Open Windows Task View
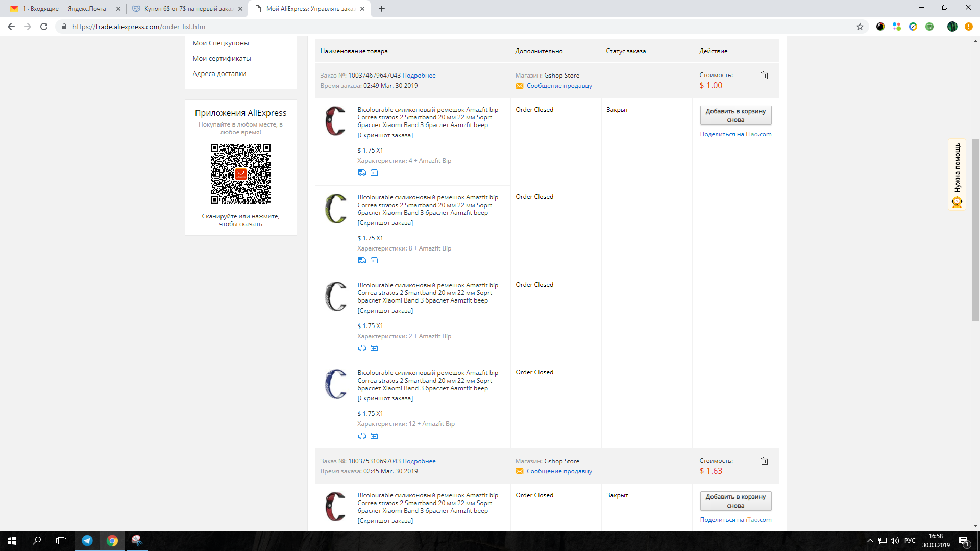This screenshot has width=980, height=551. click(61, 541)
